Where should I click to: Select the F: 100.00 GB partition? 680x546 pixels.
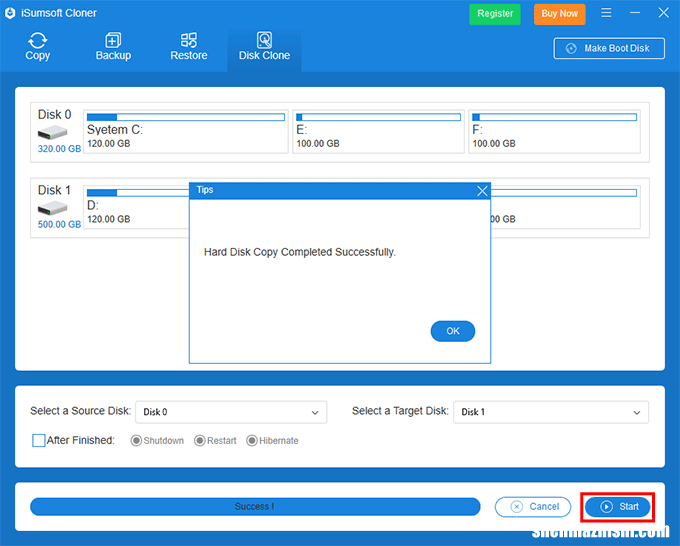click(x=554, y=132)
